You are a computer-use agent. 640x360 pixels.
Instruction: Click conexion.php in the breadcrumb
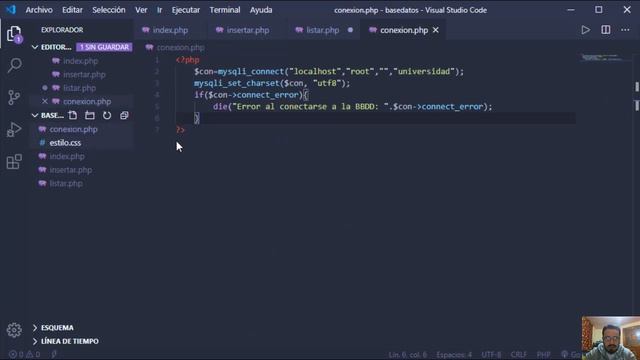point(180,48)
